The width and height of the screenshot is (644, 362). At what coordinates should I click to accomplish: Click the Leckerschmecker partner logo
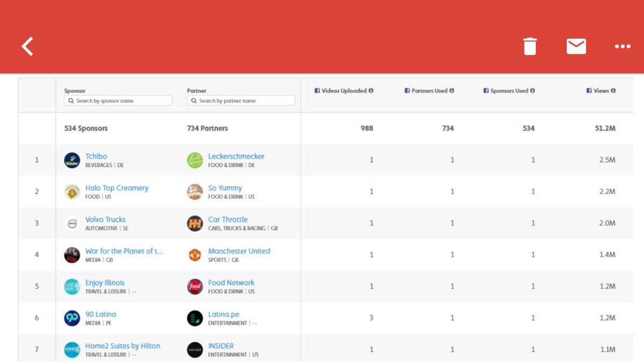pos(195,160)
